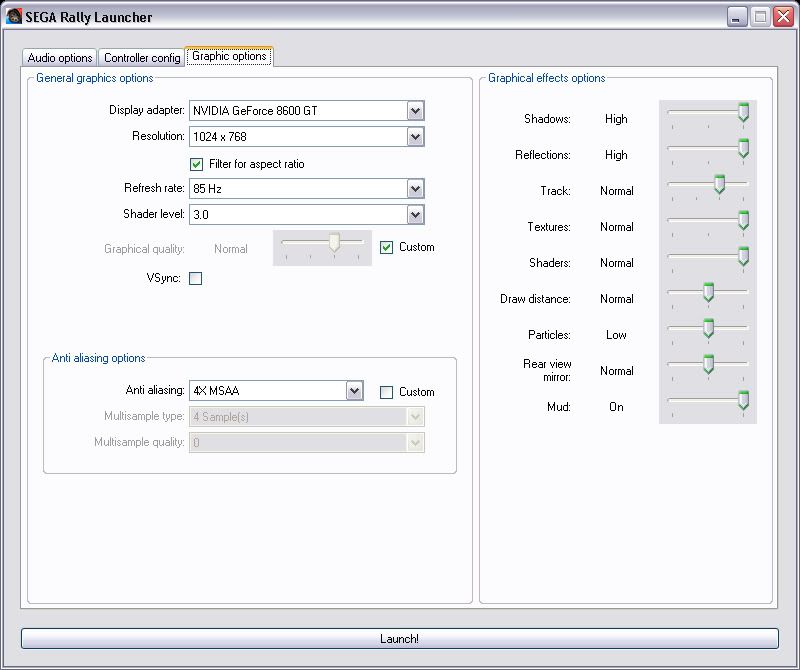
Task: Click the 'Graphical effects options' group label
Action: 546,78
